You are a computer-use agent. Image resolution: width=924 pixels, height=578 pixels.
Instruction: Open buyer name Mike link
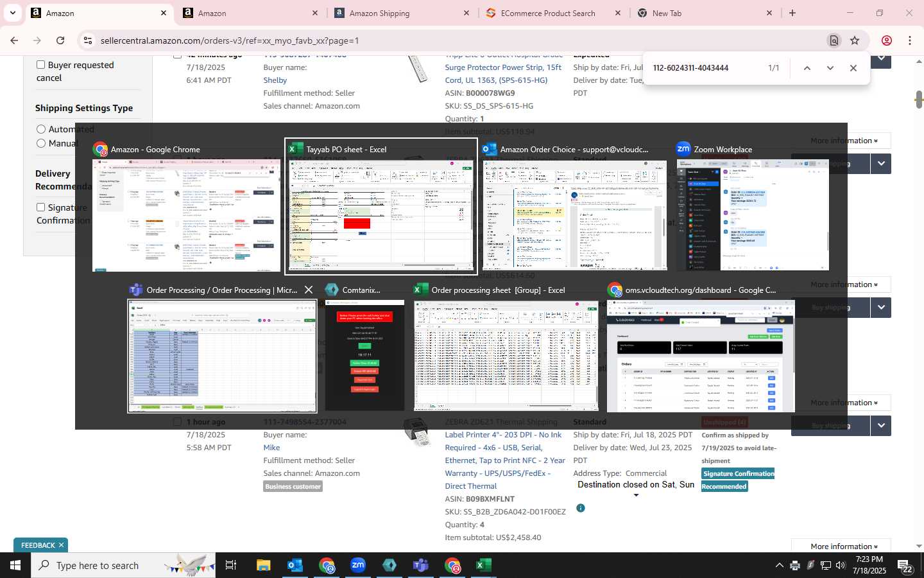tap(271, 448)
